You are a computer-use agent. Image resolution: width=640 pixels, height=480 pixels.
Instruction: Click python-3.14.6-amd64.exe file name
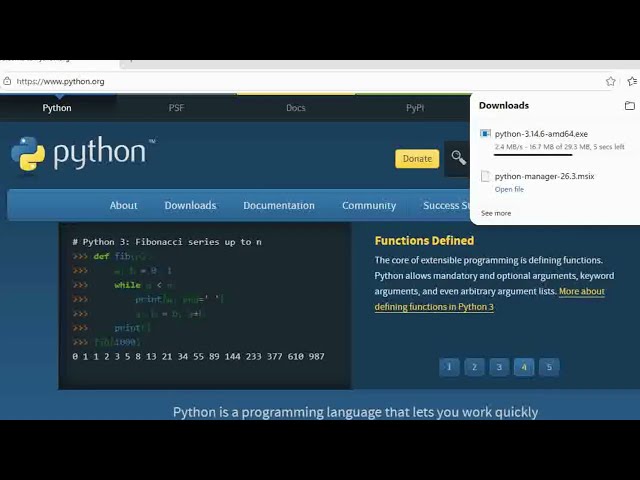[x=541, y=134]
